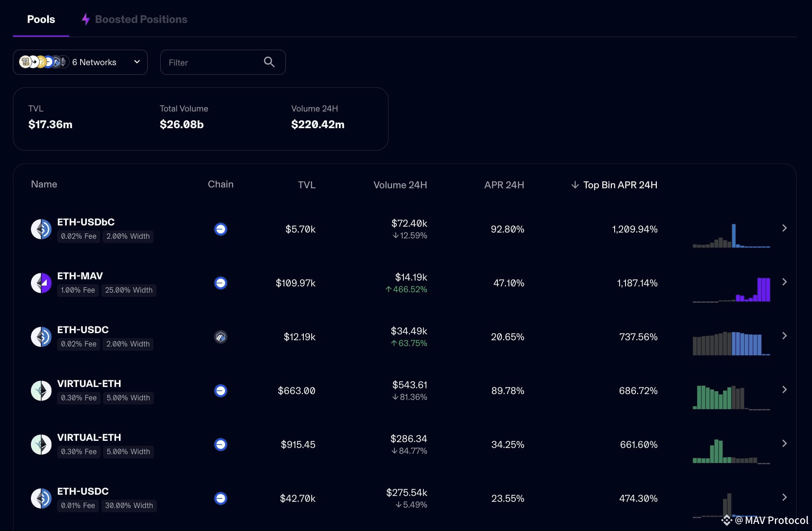The image size is (812, 531).
Task: Click the 474.30% top bin APR
Action: (638, 498)
